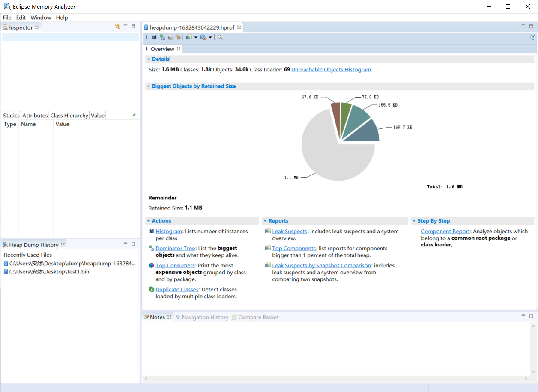Click inside the Notes text area
538x392 pixels.
[336, 349]
